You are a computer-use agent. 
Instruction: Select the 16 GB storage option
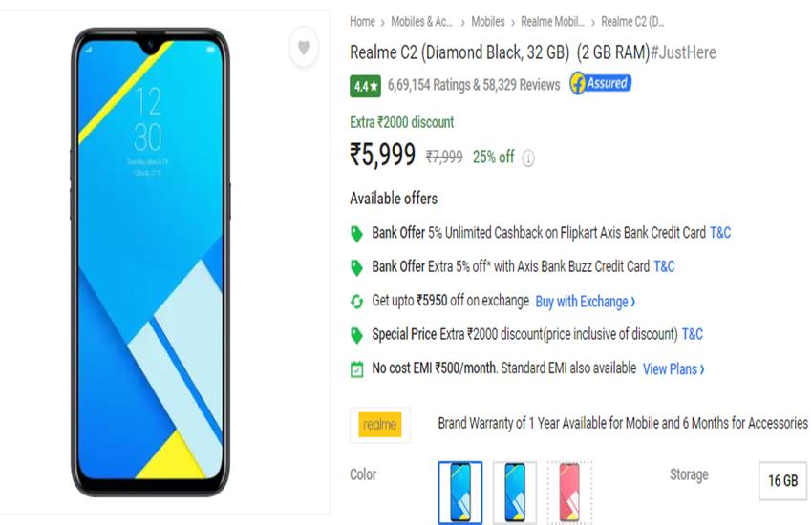pyautogui.click(x=782, y=480)
